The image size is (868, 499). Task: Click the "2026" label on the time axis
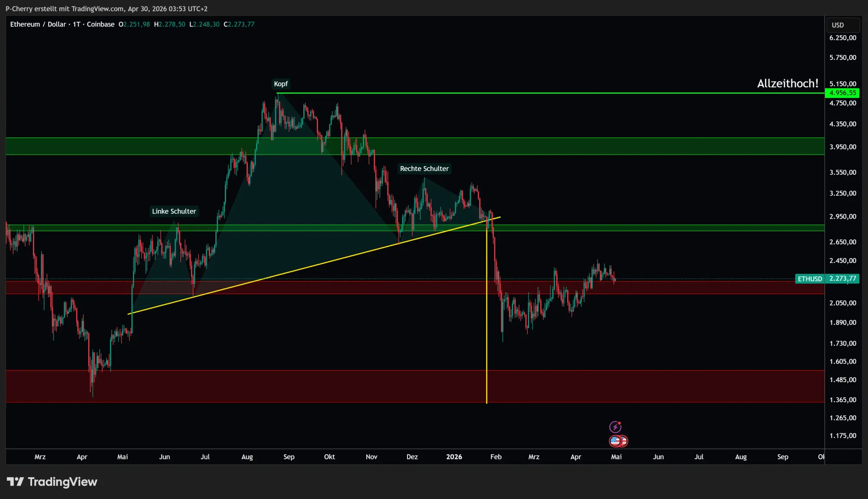454,457
